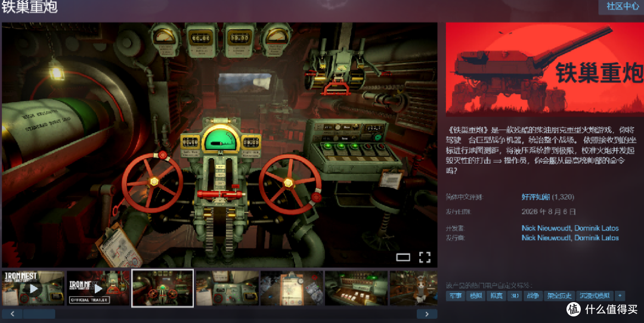Screen dimensions: 644x323
Task: Click the thumbnail strip scrollbar handle
Action: tap(39, 314)
